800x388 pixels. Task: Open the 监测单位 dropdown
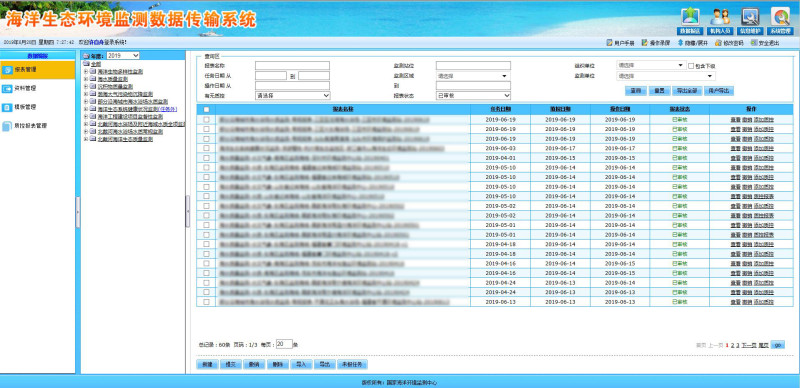[x=665, y=76]
